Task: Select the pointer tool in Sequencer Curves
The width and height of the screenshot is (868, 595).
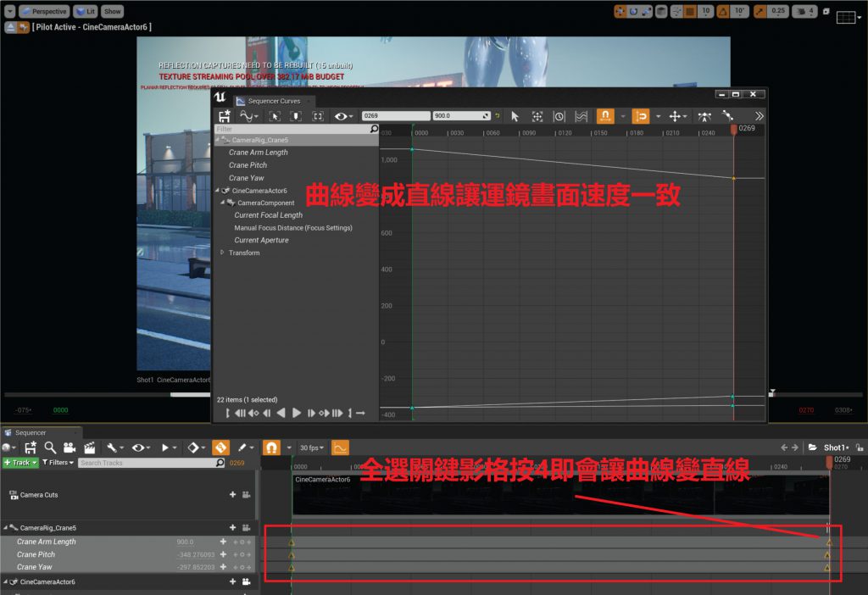Action: click(515, 116)
